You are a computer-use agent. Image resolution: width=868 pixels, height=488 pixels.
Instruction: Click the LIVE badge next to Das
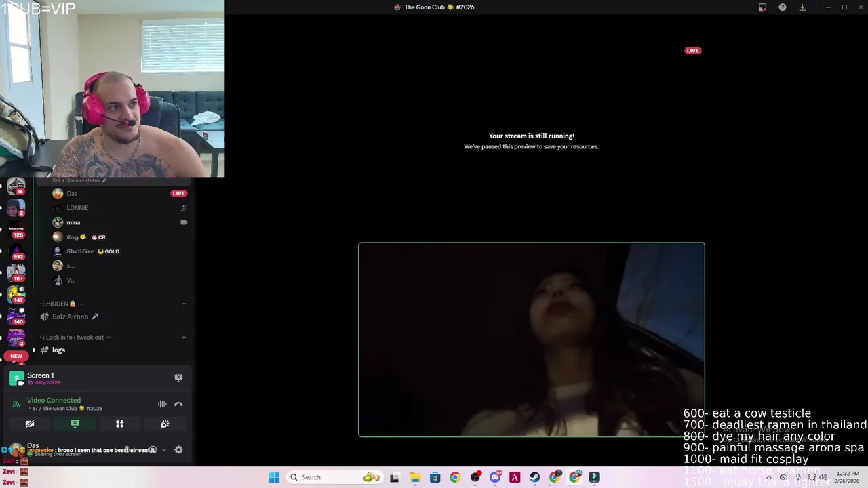pyautogui.click(x=178, y=193)
